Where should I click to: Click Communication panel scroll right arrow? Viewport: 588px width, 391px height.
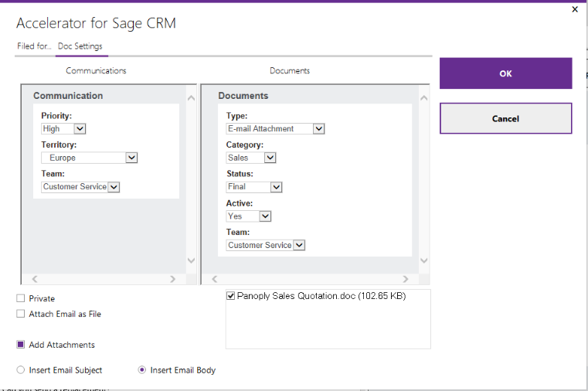172,279
